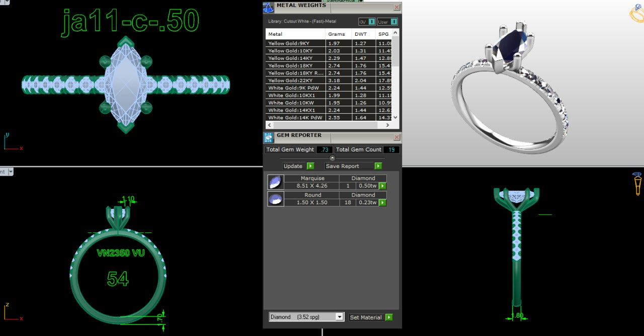Click the Total Gem Count value 19
Screen dimensions: 644x336
(391, 149)
